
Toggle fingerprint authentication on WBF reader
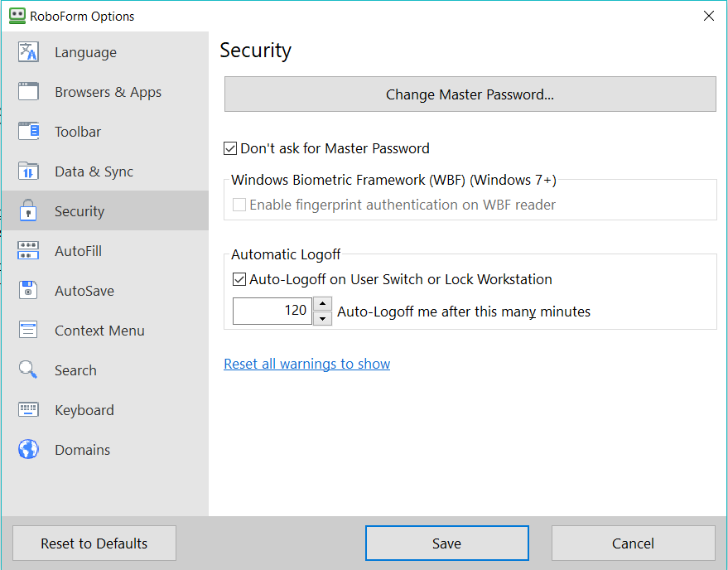239,205
